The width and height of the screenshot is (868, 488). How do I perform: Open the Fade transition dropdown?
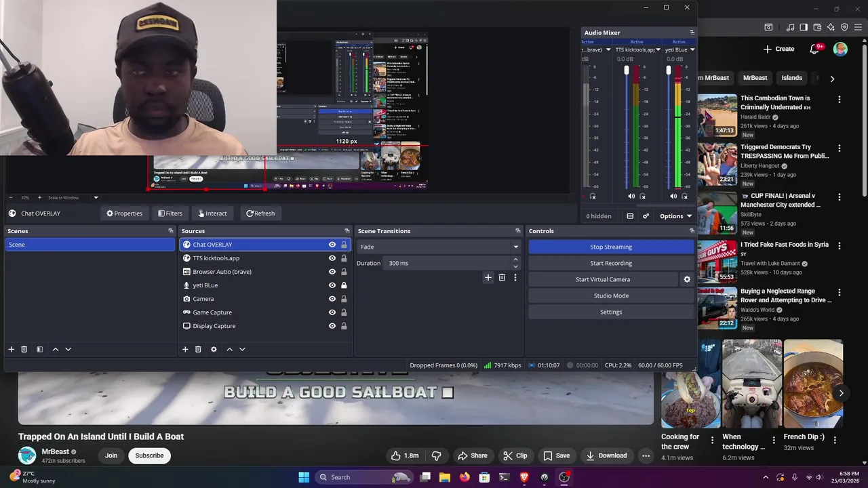pos(439,247)
